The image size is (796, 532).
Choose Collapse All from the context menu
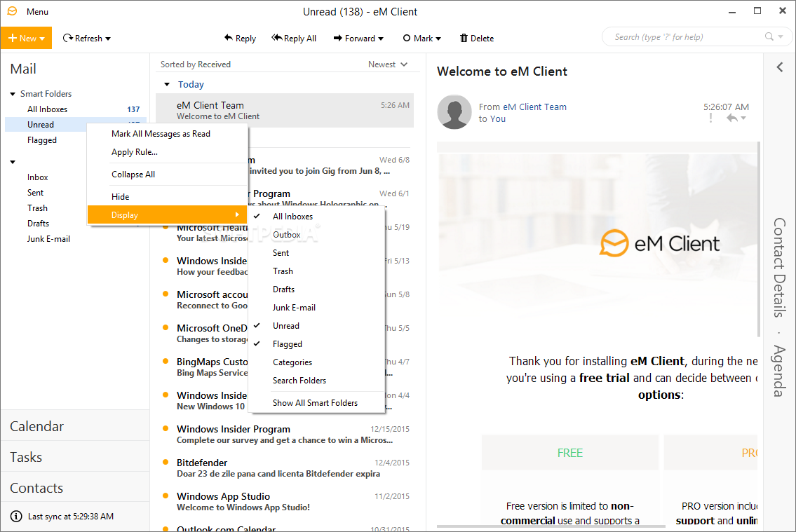coord(168,174)
